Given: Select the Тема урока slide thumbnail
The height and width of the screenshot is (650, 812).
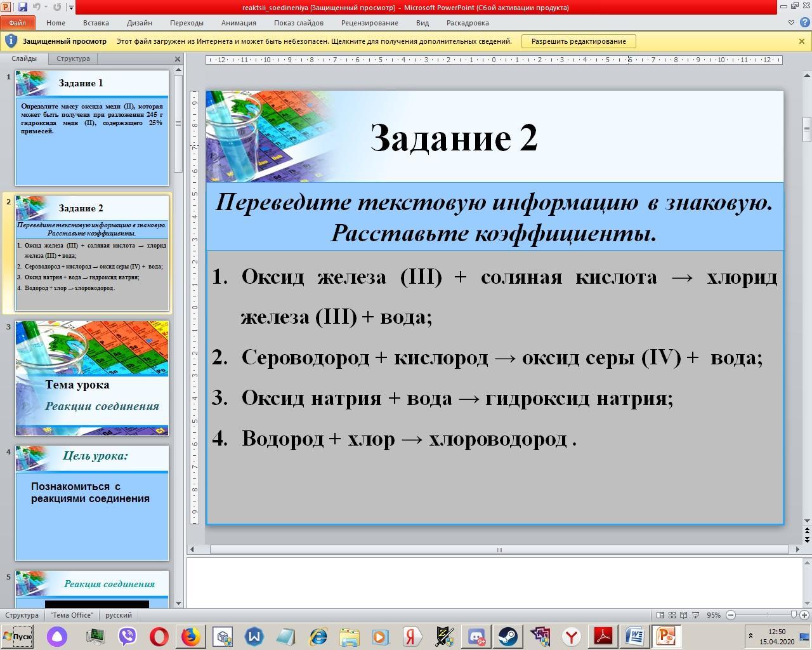Looking at the screenshot, I should (92, 378).
